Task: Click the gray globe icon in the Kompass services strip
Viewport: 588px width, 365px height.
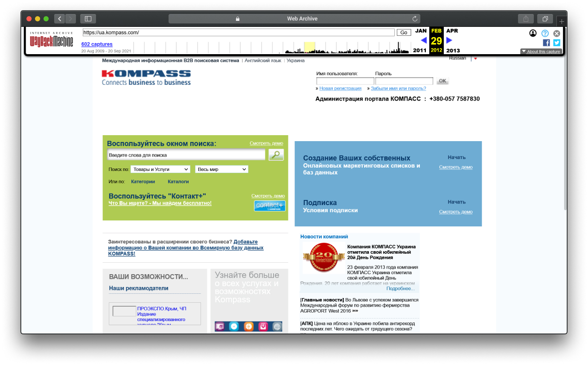Action: [x=278, y=326]
